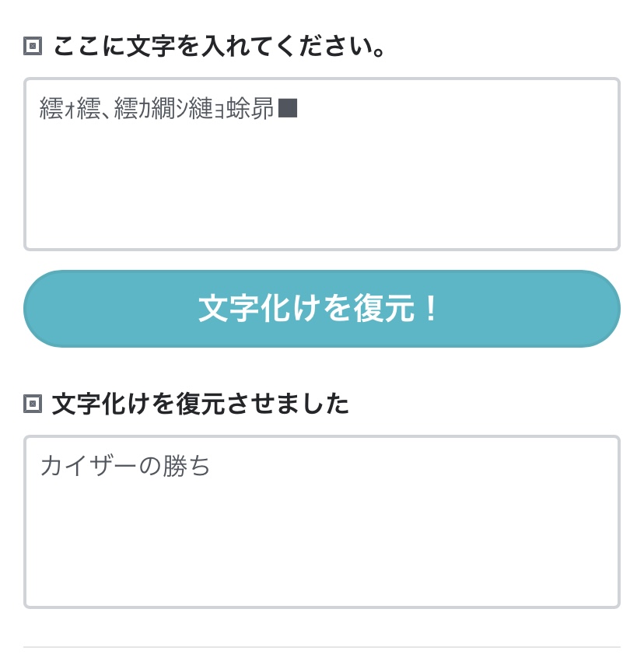Place cursor on first garbled character 縺
644x672 pixels.
[51, 108]
